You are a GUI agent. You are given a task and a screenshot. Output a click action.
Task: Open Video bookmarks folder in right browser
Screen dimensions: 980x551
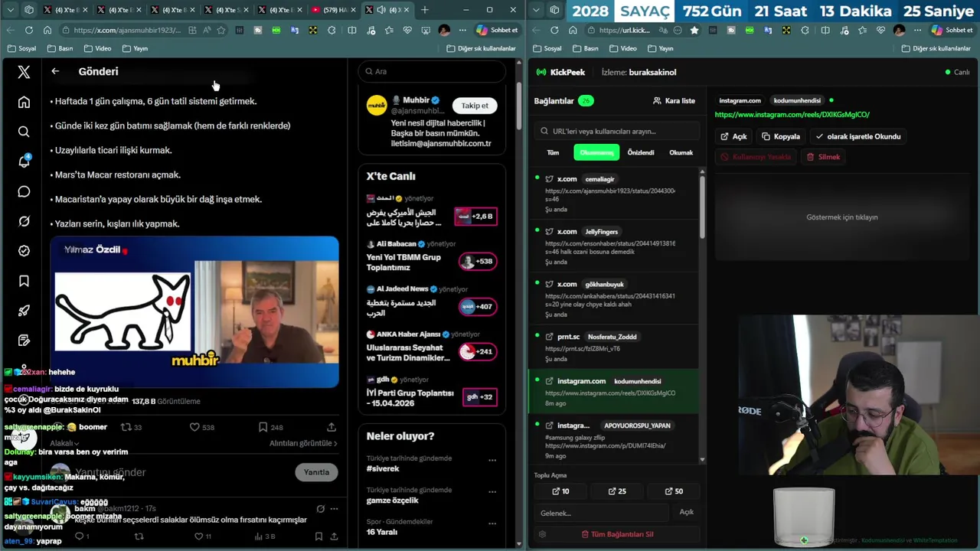tap(623, 48)
